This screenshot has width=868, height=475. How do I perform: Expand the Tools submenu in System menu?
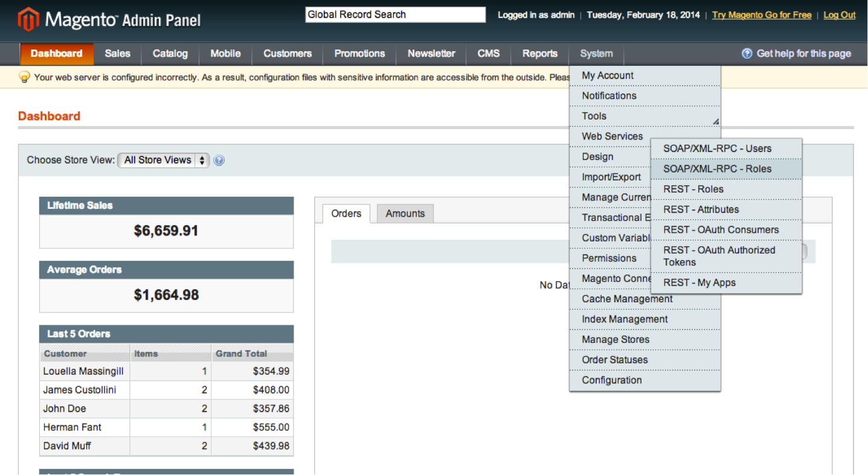pyautogui.click(x=645, y=116)
